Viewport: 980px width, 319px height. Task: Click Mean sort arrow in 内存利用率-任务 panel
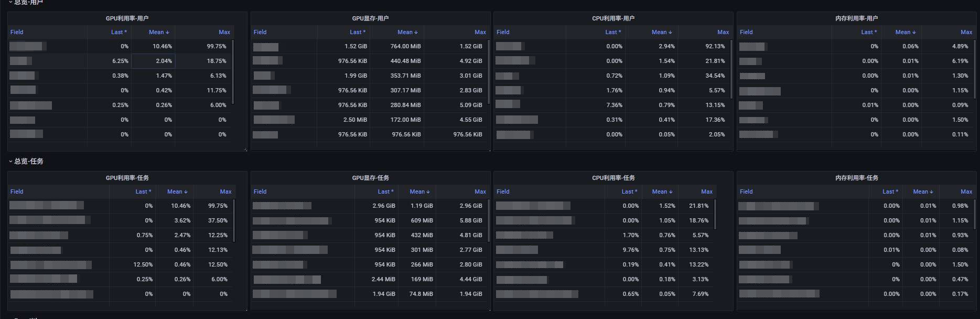tap(931, 192)
